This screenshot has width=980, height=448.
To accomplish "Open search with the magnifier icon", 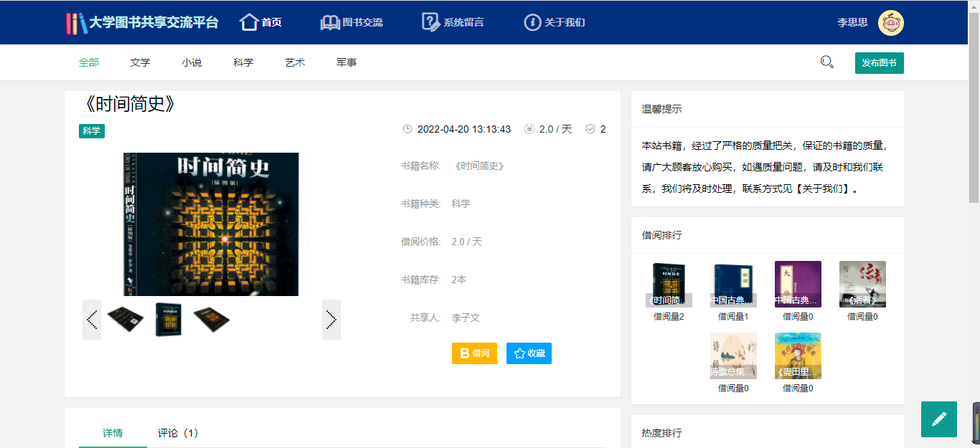I will click(827, 62).
